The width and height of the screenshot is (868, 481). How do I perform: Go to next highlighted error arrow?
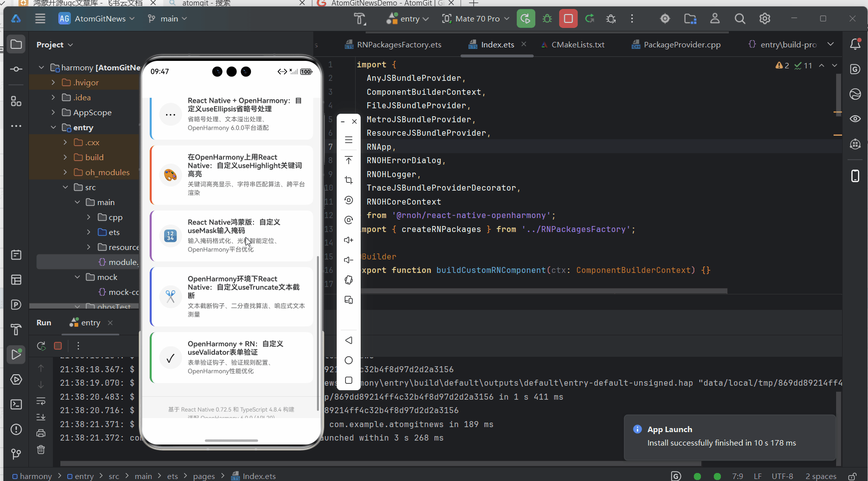pos(835,65)
